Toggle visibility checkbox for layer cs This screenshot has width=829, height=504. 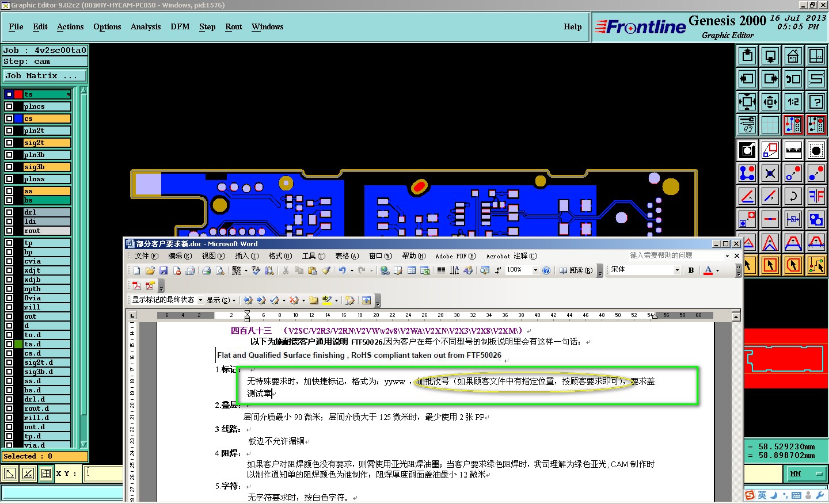[x=9, y=119]
